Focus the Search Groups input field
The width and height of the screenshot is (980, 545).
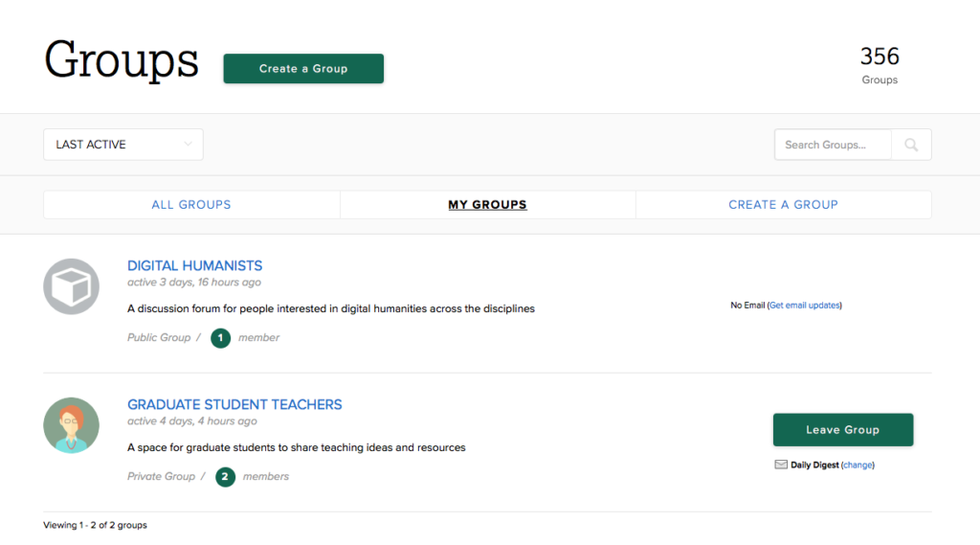click(x=833, y=145)
